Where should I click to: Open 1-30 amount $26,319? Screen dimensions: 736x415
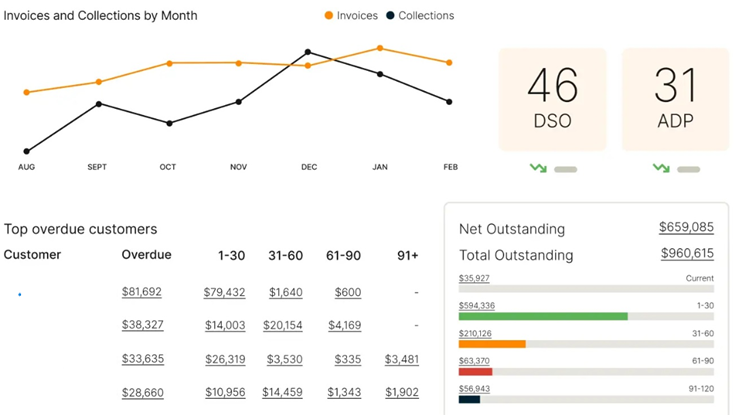[x=225, y=360]
